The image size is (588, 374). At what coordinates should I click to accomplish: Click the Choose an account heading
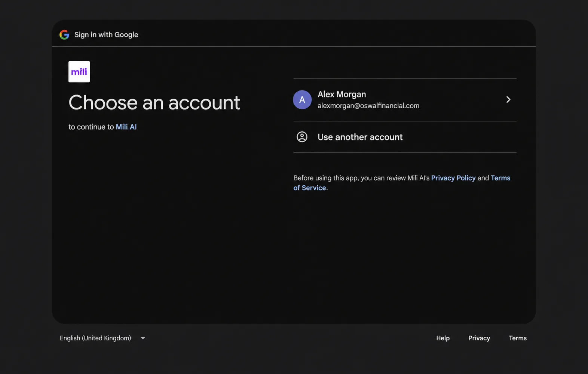pos(154,102)
